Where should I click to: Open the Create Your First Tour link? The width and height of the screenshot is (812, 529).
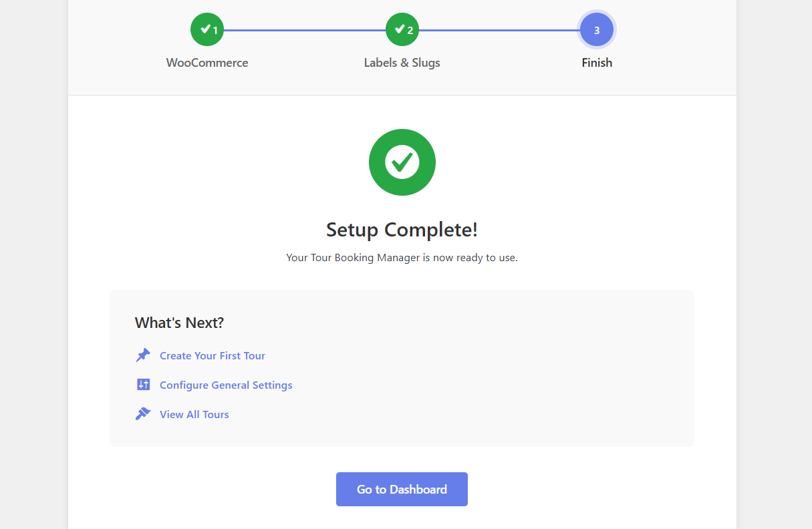[213, 356]
